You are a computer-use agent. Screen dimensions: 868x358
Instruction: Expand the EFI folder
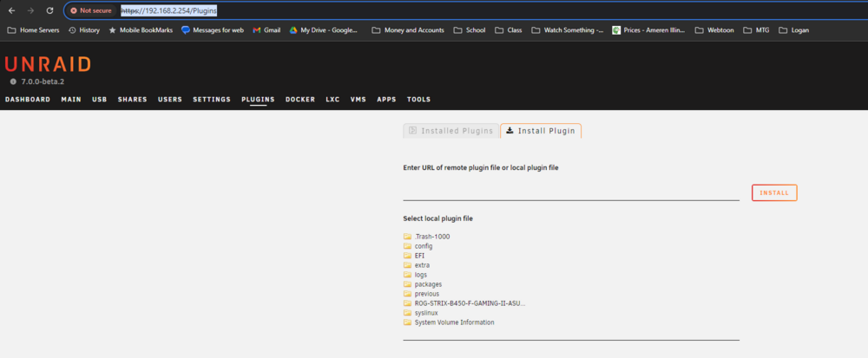coord(414,256)
